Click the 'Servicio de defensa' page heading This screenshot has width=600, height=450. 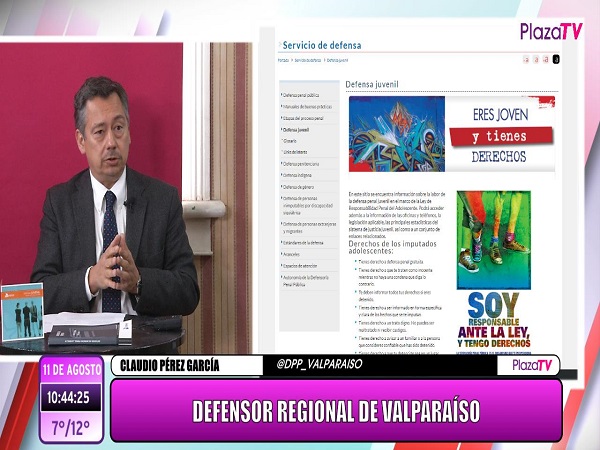coord(322,45)
